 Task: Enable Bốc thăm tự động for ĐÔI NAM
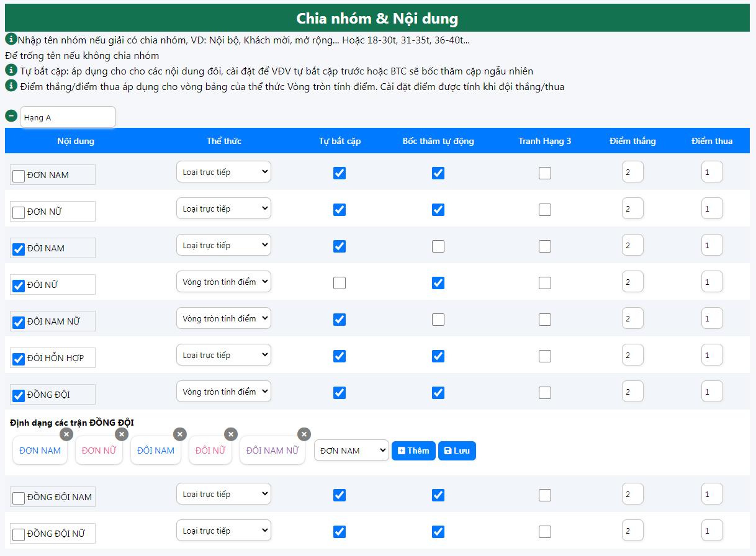[438, 246]
